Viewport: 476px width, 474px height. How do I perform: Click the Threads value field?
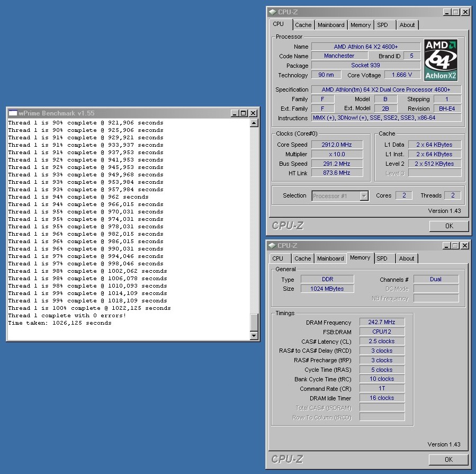point(453,195)
